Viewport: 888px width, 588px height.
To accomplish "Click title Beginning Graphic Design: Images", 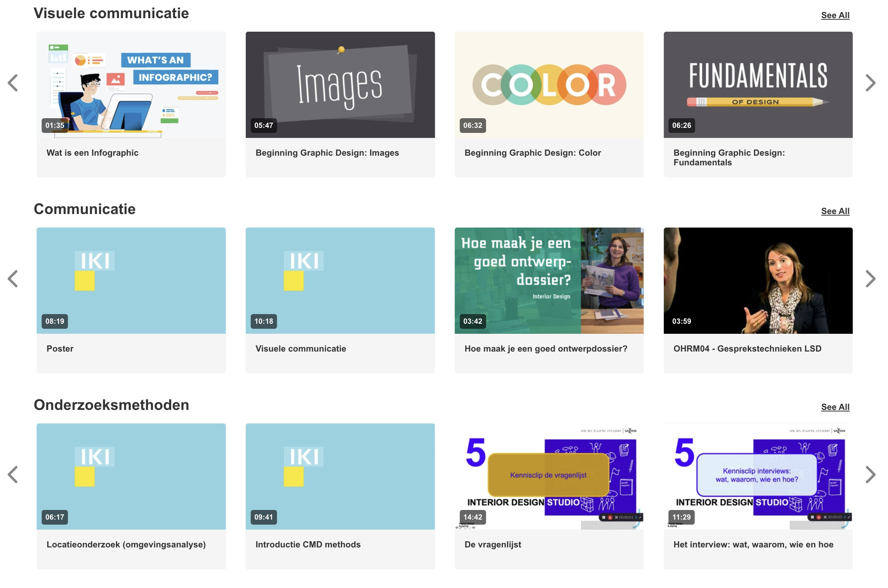I will 327,153.
